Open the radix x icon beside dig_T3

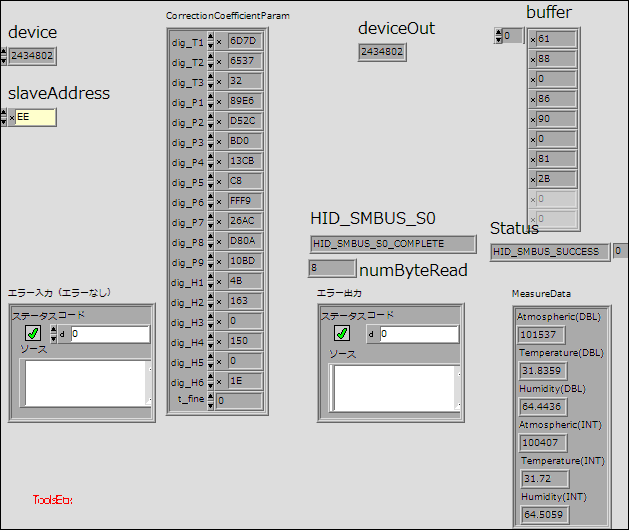tap(219, 82)
